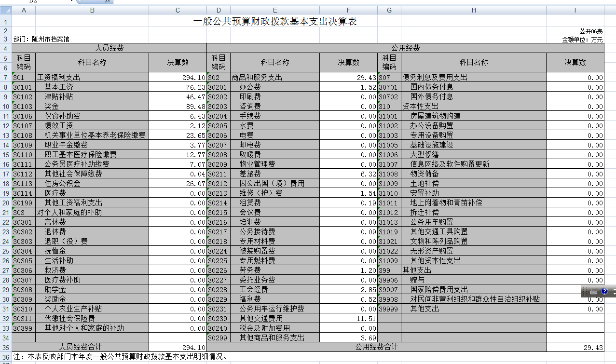
Task: Select column H header
Action: [473, 10]
